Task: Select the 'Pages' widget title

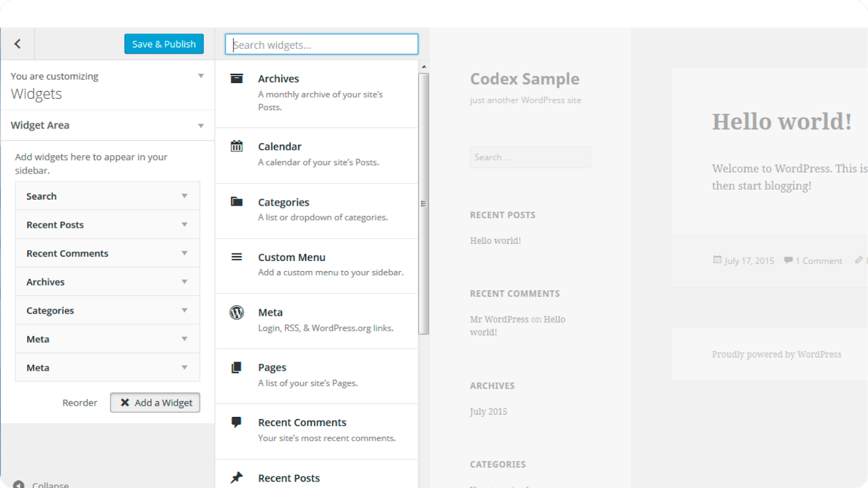Action: [x=272, y=368]
